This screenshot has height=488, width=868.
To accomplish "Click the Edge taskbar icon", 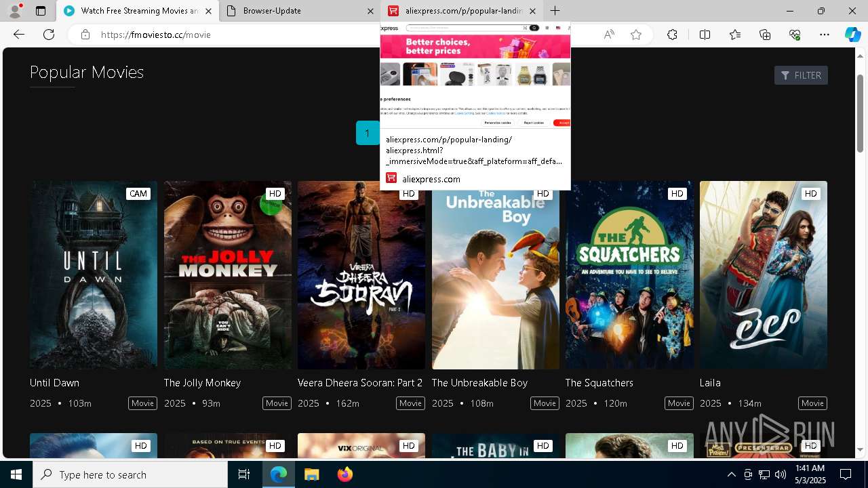I will [279, 474].
